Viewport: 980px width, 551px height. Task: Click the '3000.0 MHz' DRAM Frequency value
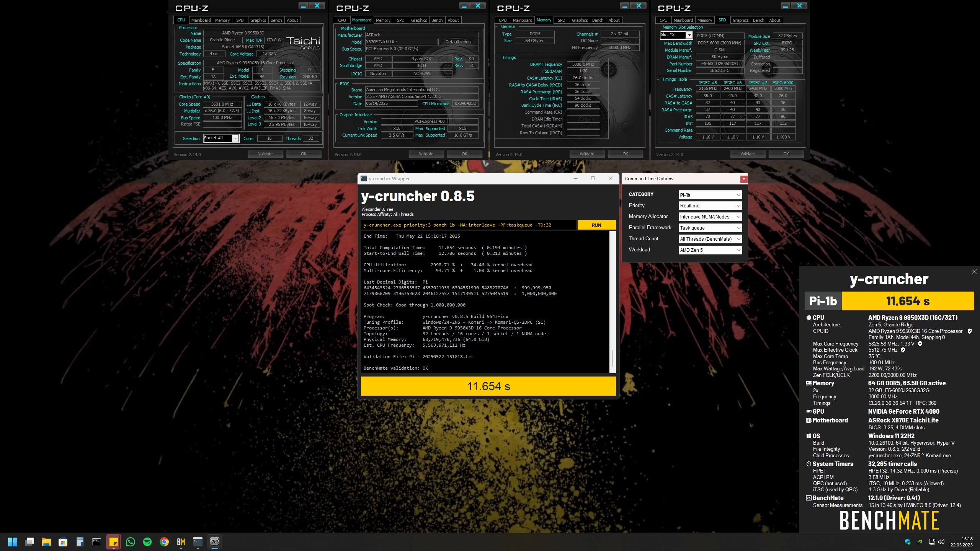583,64
